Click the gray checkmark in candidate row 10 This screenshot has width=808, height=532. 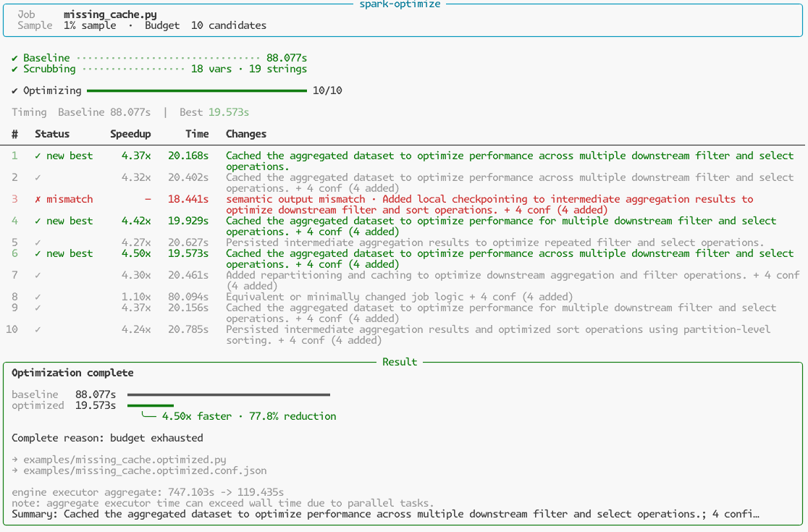click(x=38, y=329)
